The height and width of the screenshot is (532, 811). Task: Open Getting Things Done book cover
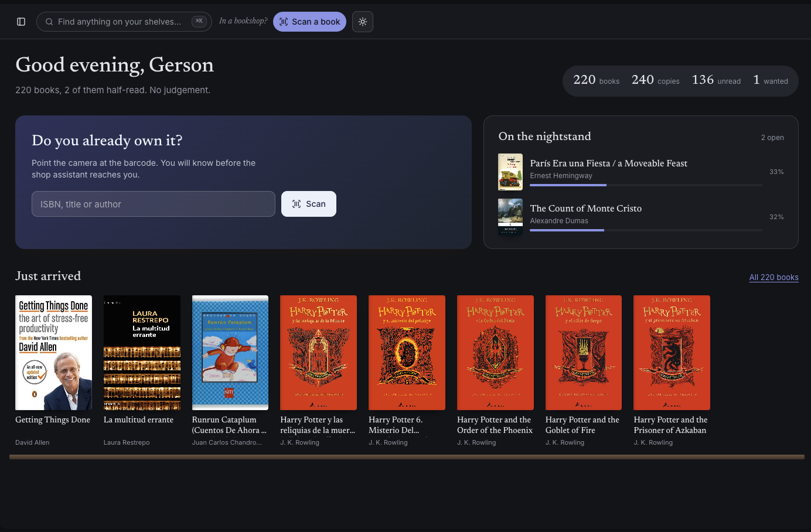(53, 353)
